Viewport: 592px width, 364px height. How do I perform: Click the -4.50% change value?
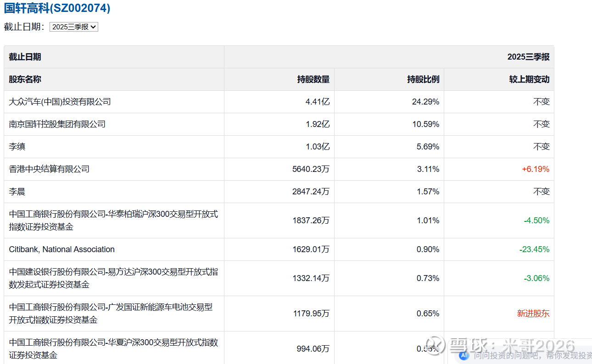[536, 221]
